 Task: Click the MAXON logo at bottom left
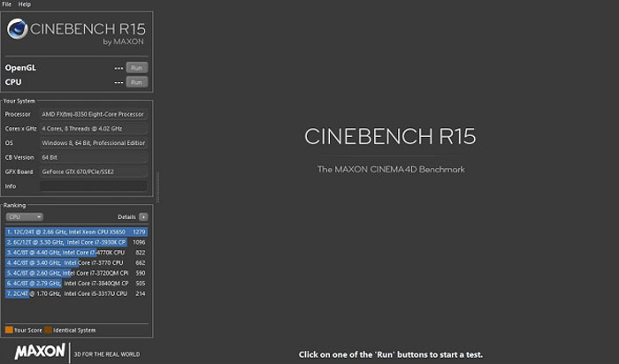click(x=40, y=351)
